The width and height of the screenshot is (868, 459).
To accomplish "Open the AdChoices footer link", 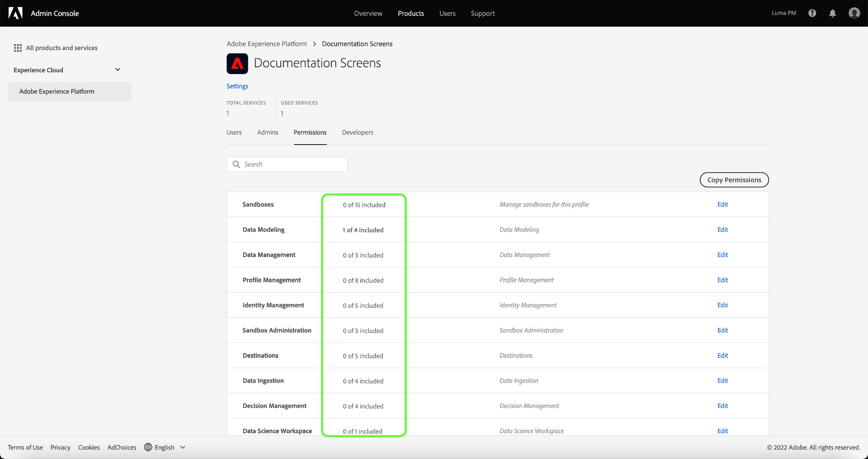I will (122, 447).
